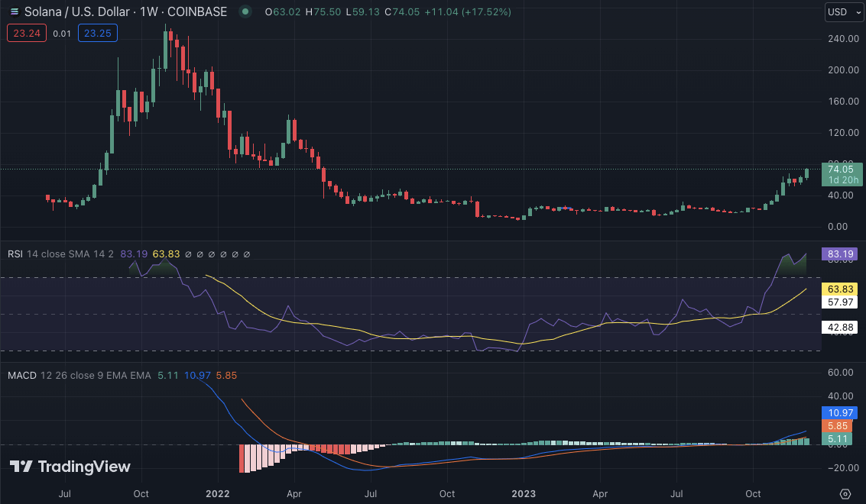Click the blue 23.25 buy price button

(x=96, y=34)
